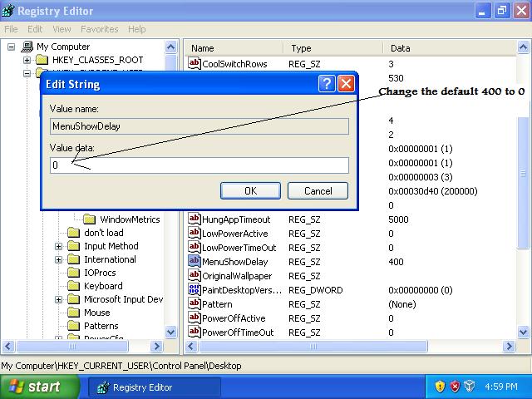This screenshot has height=399, width=532.
Task: Click values pane horizontal scroll left arrow
Action: tap(191, 347)
